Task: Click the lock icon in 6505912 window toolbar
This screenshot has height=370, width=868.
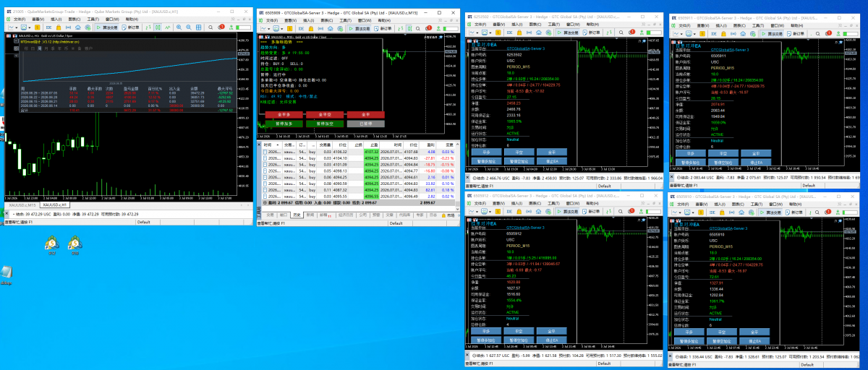Action: pyautogui.click(x=519, y=212)
